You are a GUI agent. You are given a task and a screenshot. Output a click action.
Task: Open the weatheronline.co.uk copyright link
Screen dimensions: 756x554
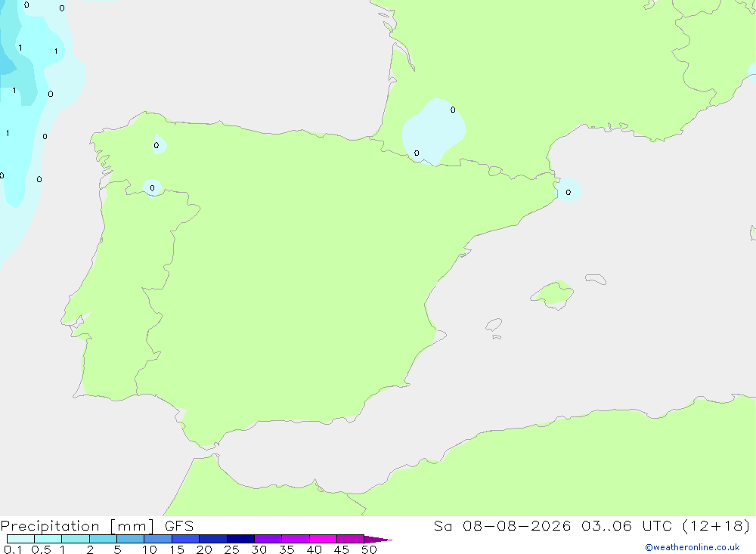pyautogui.click(x=692, y=547)
